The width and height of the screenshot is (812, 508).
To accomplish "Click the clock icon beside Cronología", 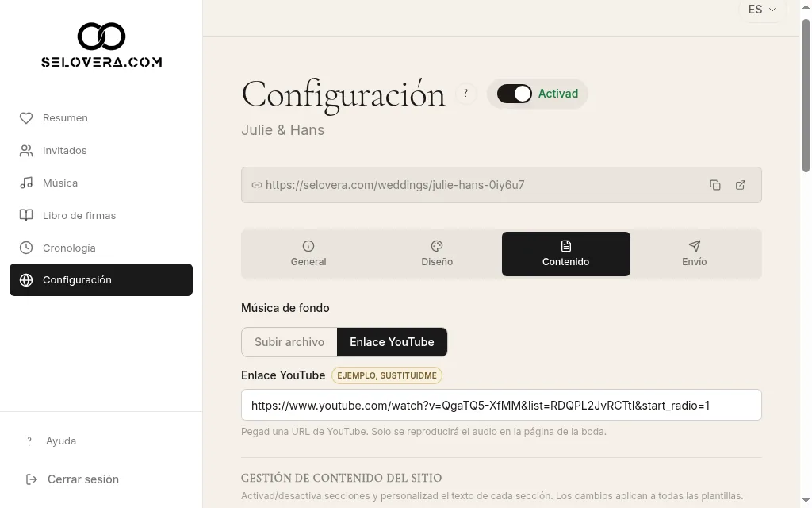I will pyautogui.click(x=26, y=248).
